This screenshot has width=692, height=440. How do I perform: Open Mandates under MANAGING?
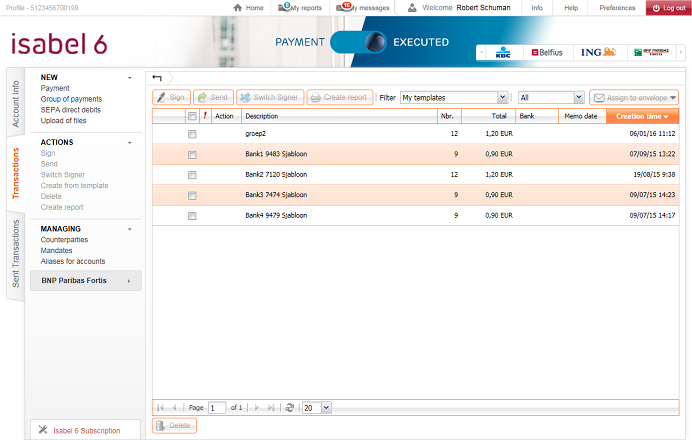56,250
